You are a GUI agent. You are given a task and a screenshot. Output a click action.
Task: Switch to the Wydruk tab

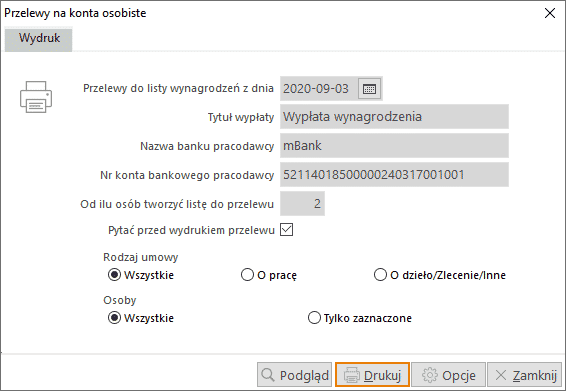click(39, 39)
